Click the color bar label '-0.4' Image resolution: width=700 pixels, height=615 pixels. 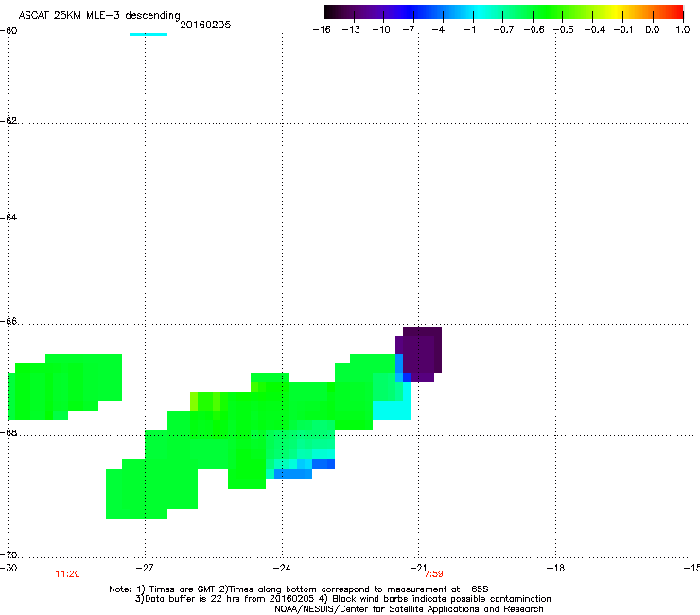coord(595,30)
